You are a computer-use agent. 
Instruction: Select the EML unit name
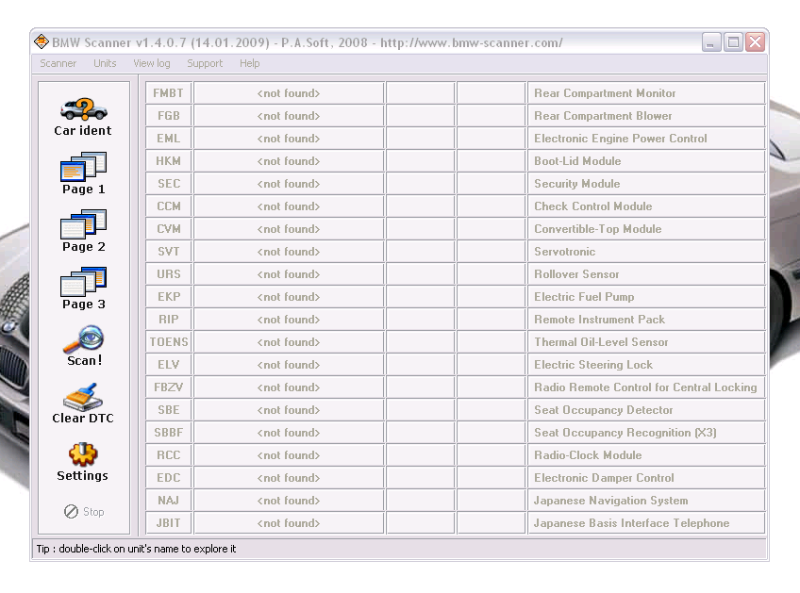coord(168,138)
